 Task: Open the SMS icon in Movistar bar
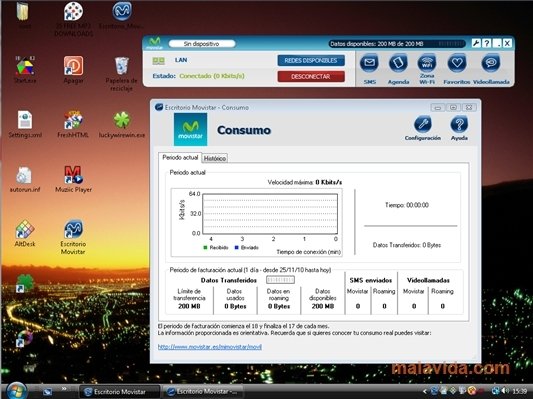pos(369,63)
